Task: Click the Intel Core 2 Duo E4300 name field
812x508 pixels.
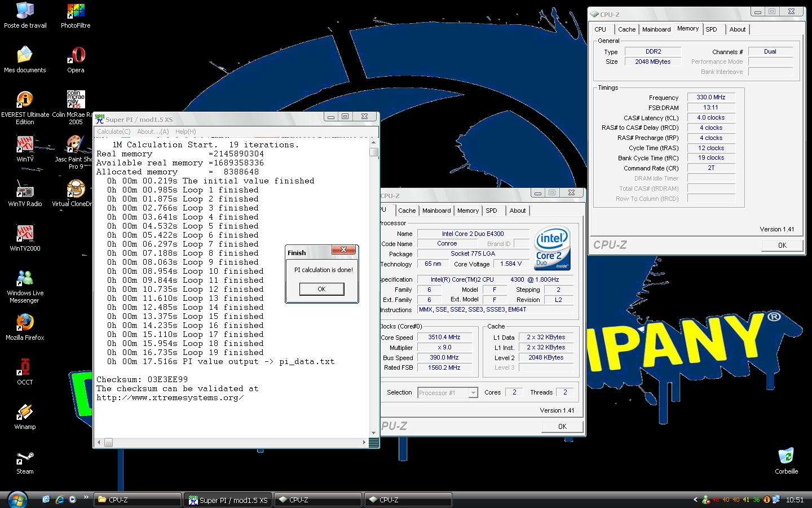Action: coord(473,233)
